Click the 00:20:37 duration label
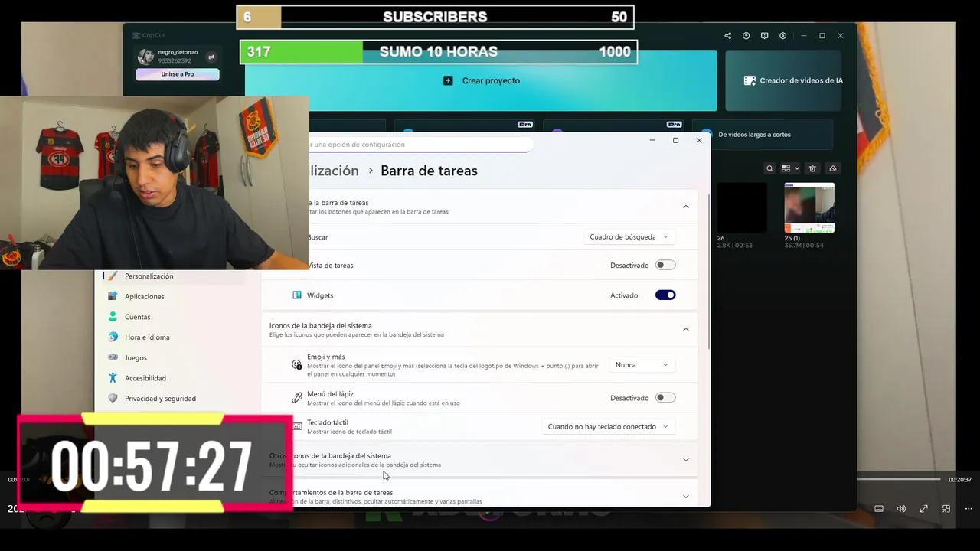The width and height of the screenshot is (980, 551). coord(959,479)
